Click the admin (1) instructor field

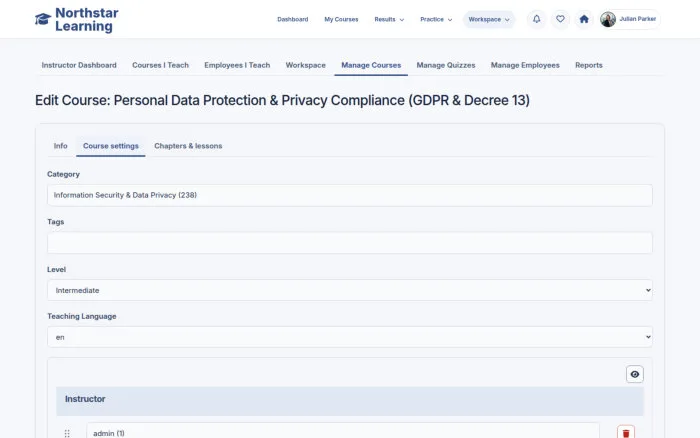343,432
